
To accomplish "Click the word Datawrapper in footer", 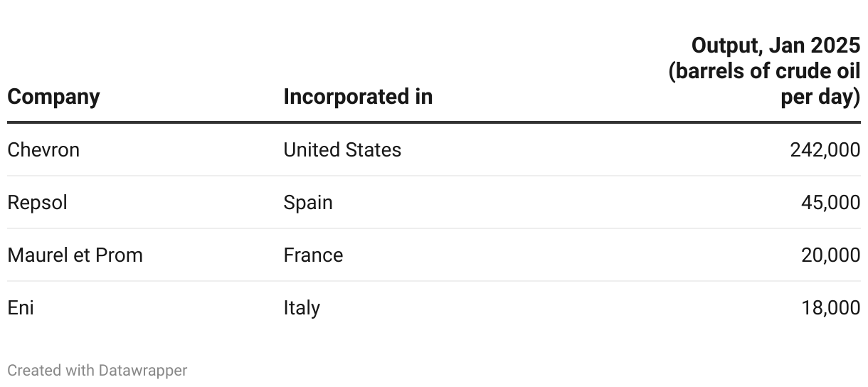I will (x=142, y=371).
